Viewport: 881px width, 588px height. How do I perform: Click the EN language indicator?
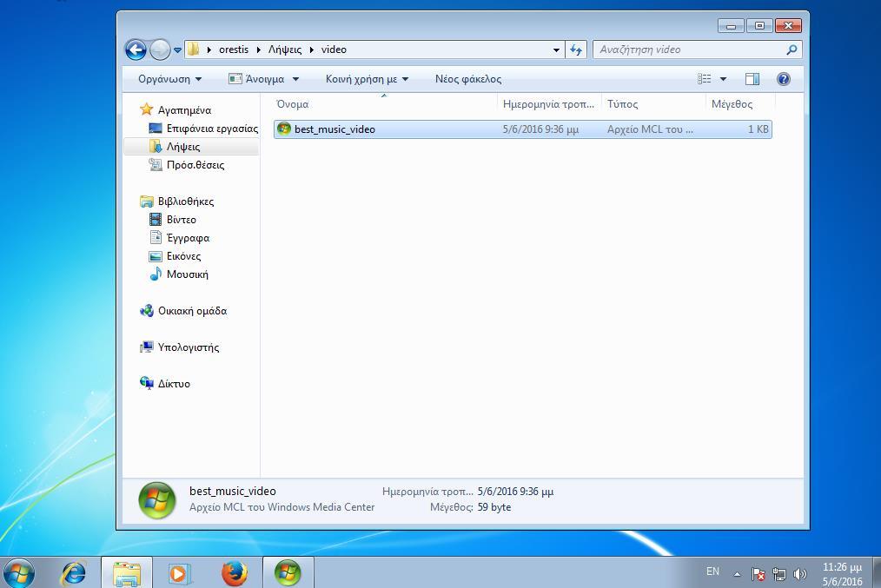tap(712, 571)
